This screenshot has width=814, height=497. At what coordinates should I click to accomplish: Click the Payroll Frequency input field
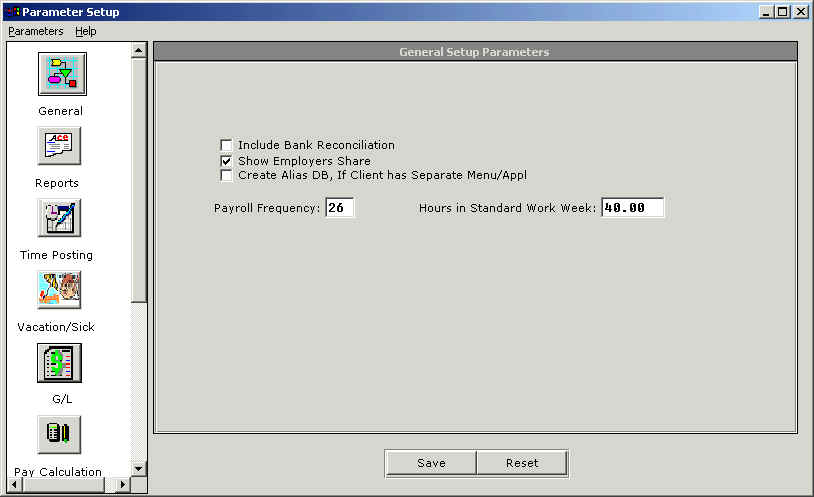(340, 208)
